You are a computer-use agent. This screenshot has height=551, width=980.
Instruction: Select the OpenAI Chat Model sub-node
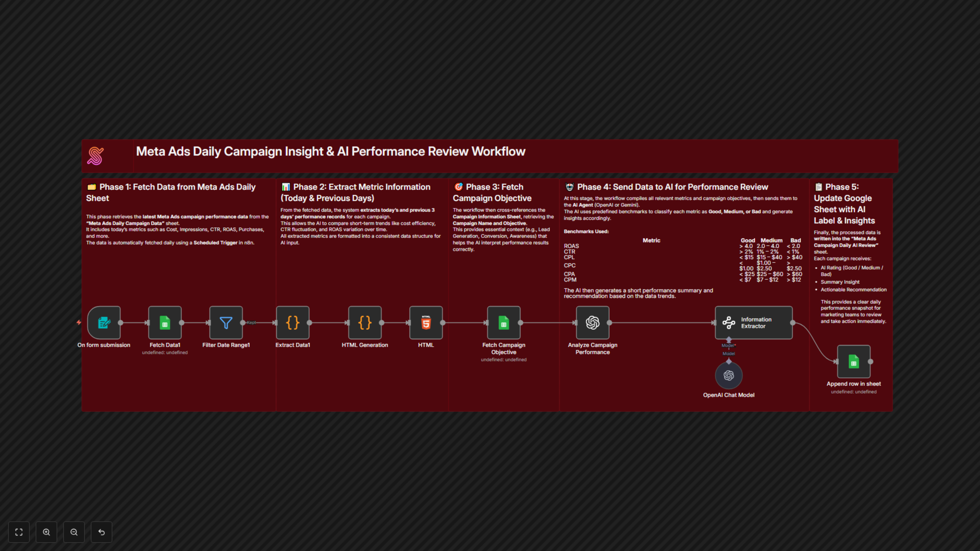click(x=729, y=375)
